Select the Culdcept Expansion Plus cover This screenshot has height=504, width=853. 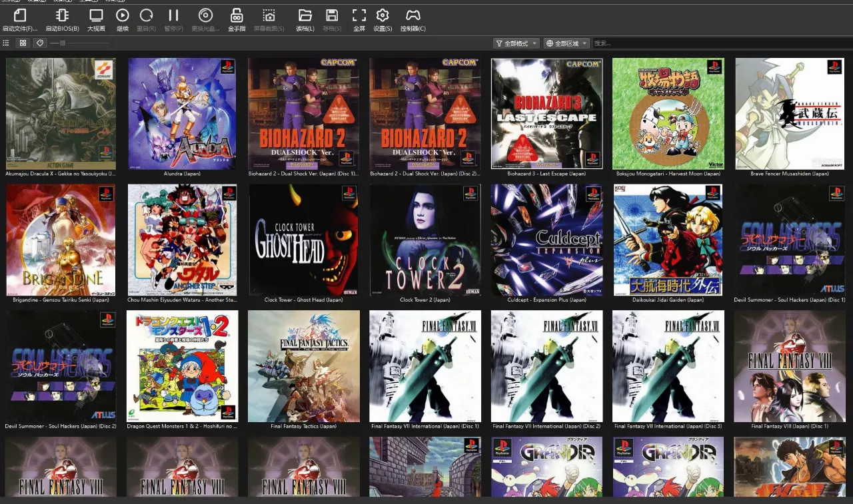point(547,240)
